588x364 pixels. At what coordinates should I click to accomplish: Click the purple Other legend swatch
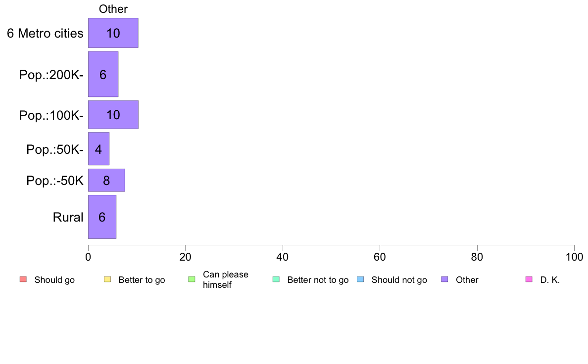[x=445, y=279]
